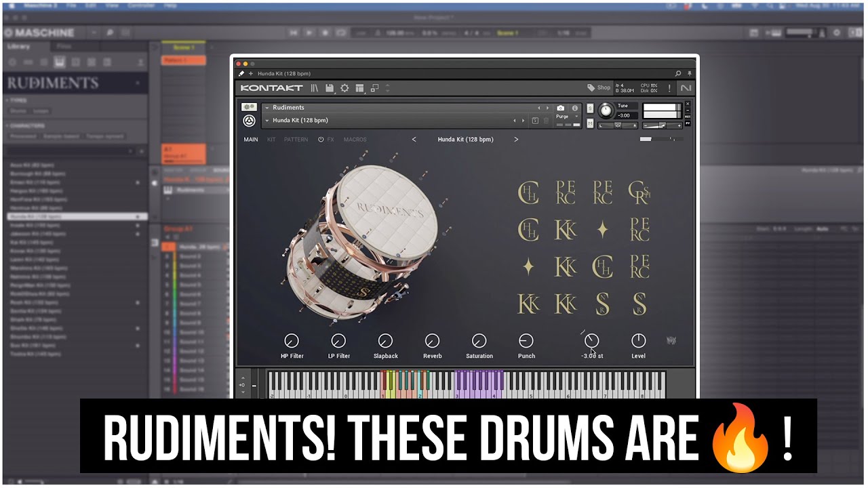Toggle the AUX button in instrument header
The width and height of the screenshot is (868, 488).
coord(688,116)
